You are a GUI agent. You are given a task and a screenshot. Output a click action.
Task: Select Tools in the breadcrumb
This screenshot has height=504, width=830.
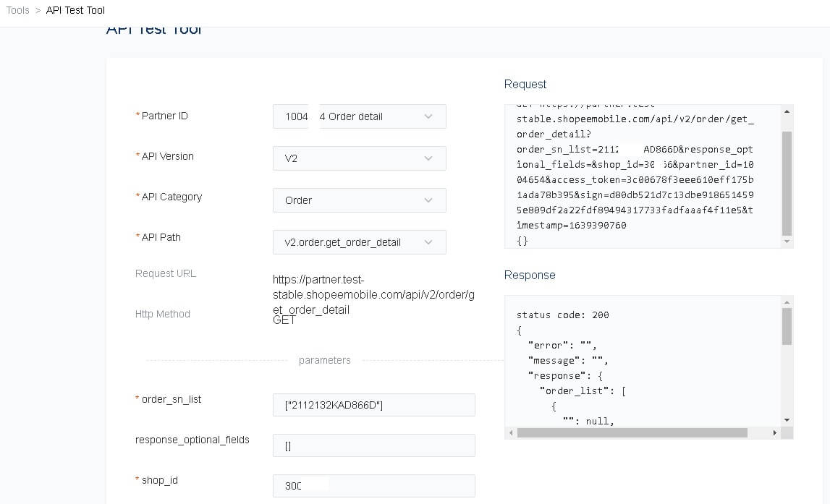coord(17,10)
